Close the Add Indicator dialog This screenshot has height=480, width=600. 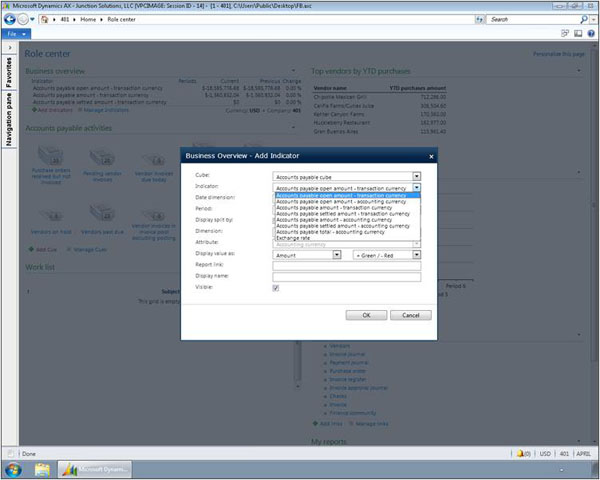tap(431, 157)
